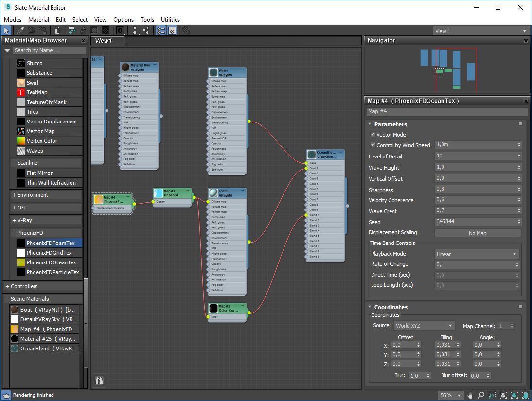Click the Navigator view thumbnail

coord(446,70)
